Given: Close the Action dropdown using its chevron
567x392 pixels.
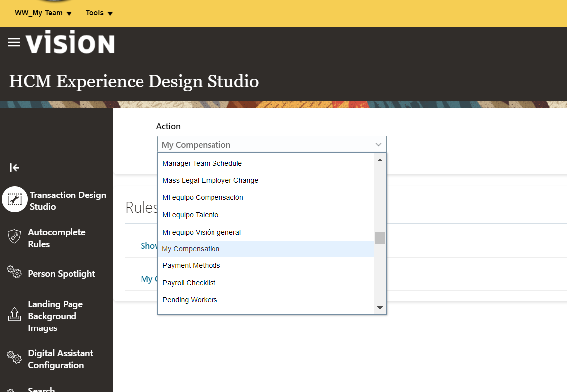Looking at the screenshot, I should 379,144.
